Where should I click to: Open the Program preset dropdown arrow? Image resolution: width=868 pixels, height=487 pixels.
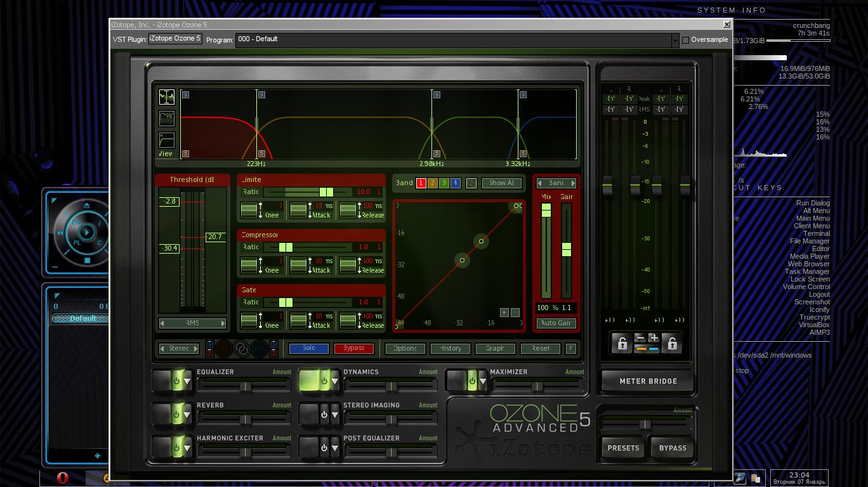click(674, 40)
